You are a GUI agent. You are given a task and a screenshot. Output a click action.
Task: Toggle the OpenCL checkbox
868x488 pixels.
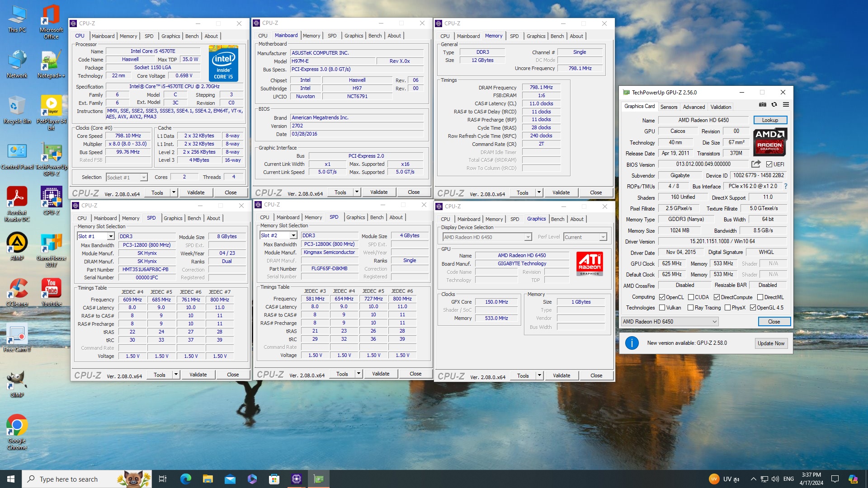[662, 297]
